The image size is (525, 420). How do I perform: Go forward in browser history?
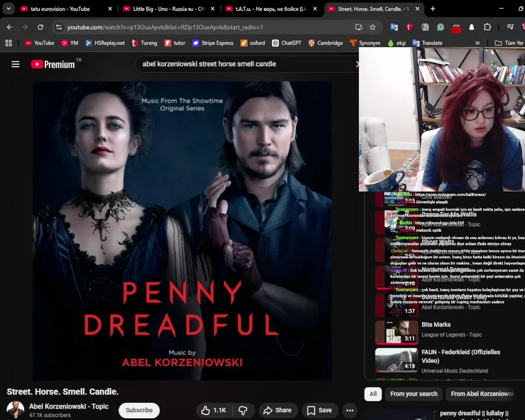[x=24, y=27]
